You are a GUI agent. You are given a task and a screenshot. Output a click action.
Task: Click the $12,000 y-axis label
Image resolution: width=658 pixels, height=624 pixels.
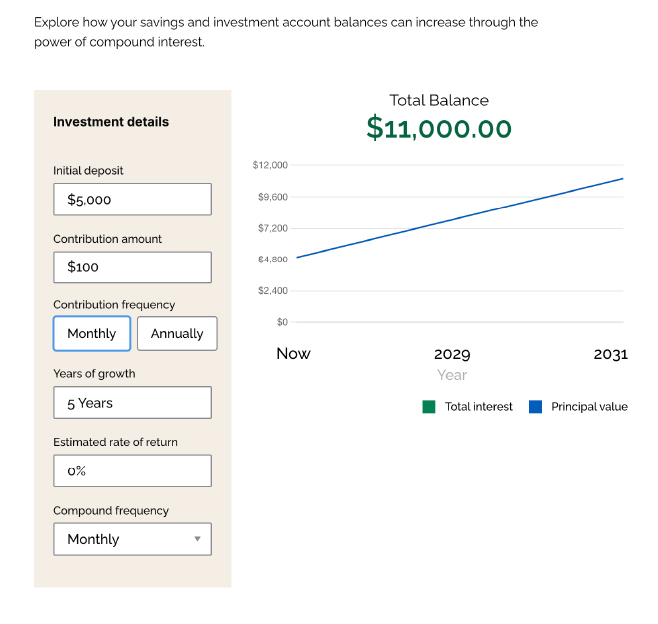coord(270,165)
